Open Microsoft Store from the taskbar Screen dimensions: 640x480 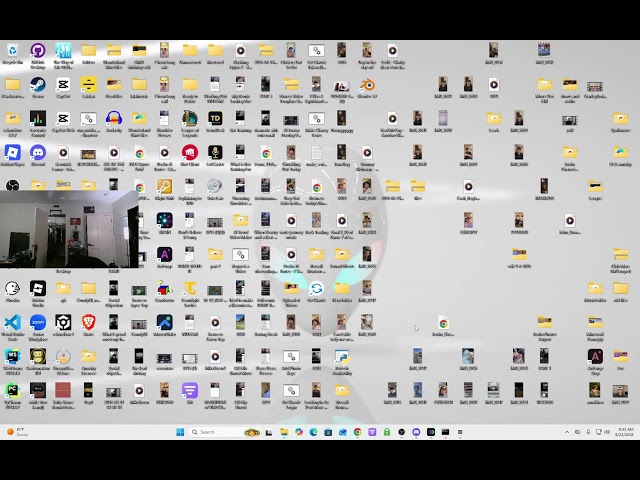click(x=328, y=432)
